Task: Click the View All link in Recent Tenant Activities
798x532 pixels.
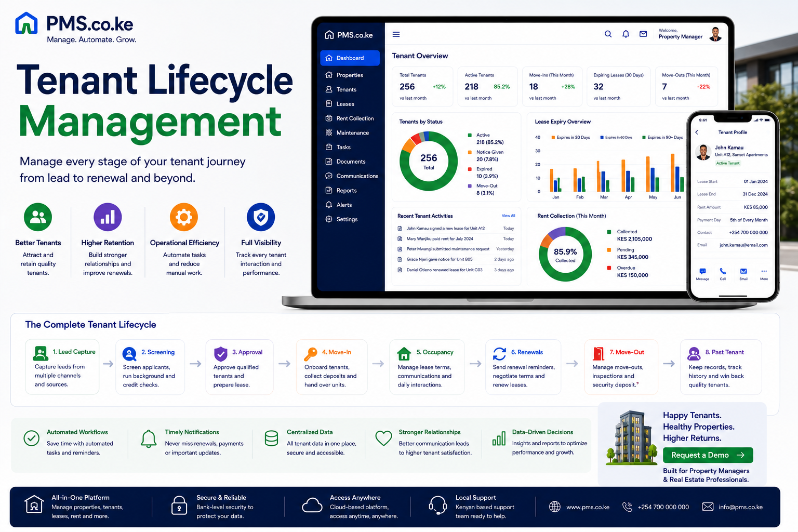Action: pyautogui.click(x=508, y=216)
